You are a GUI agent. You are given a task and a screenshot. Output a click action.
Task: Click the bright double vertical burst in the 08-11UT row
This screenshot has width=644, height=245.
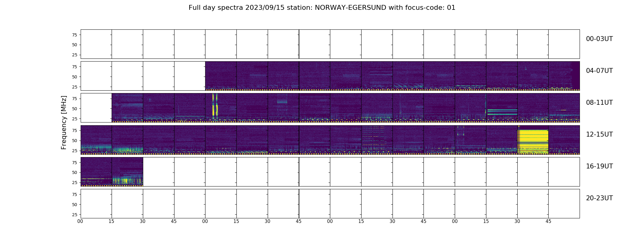215,106
